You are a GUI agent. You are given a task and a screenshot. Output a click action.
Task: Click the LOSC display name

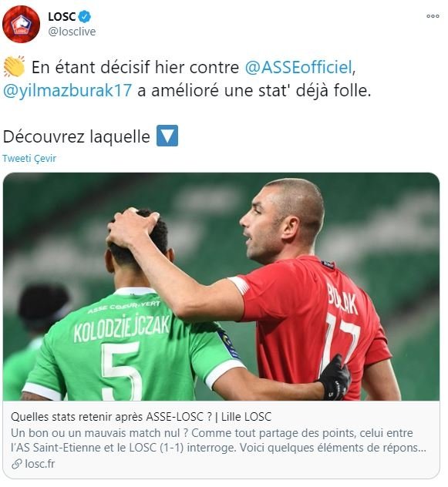(x=62, y=17)
